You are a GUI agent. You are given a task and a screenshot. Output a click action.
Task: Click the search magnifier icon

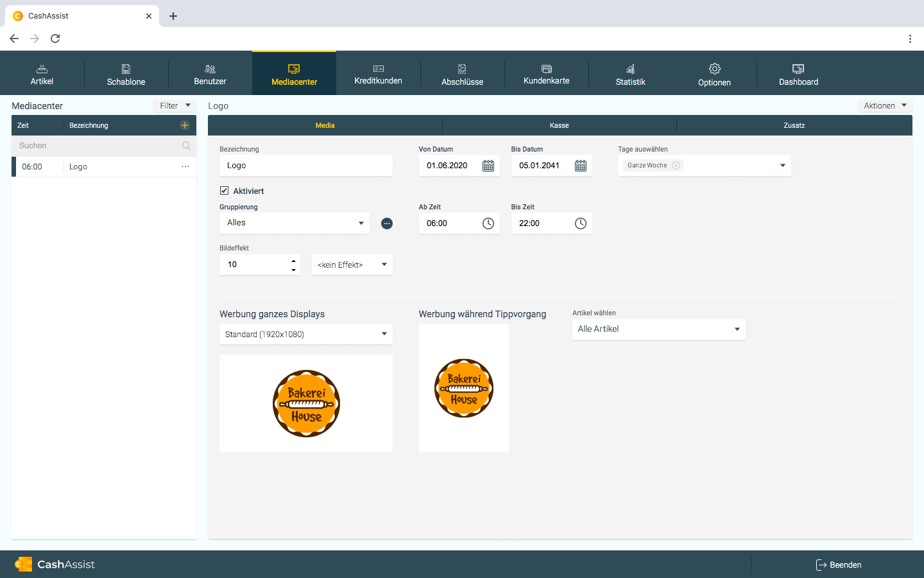coord(186,146)
